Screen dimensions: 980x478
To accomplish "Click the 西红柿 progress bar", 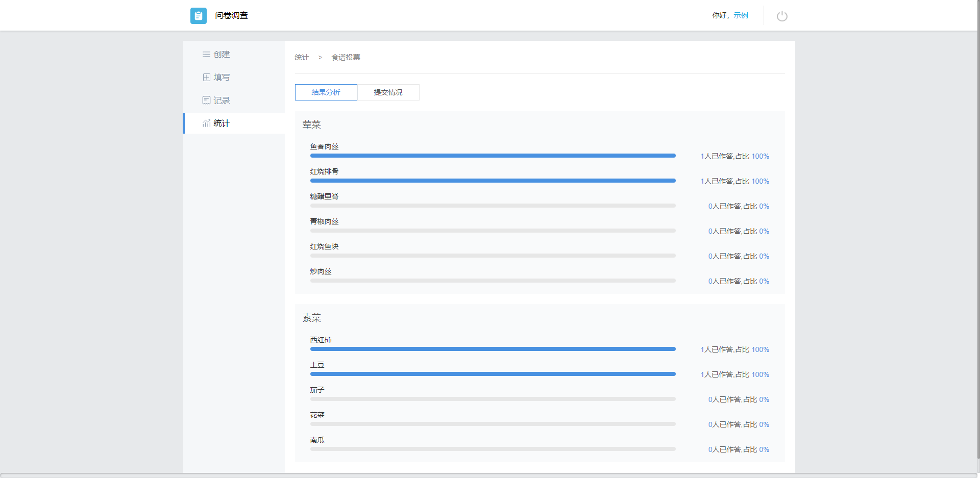I will point(493,349).
